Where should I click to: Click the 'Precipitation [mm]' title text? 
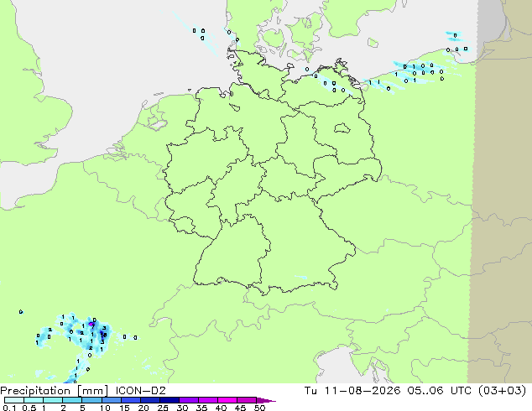coord(54,391)
